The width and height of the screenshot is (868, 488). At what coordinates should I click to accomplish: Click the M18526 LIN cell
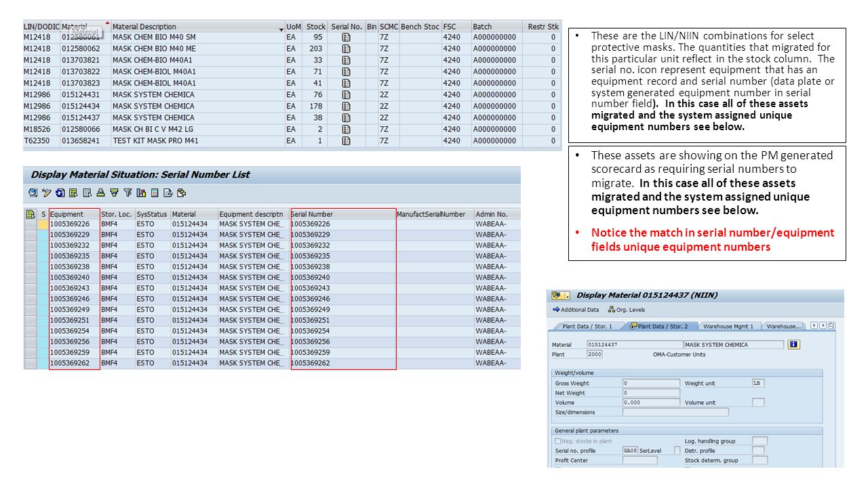tap(41, 129)
